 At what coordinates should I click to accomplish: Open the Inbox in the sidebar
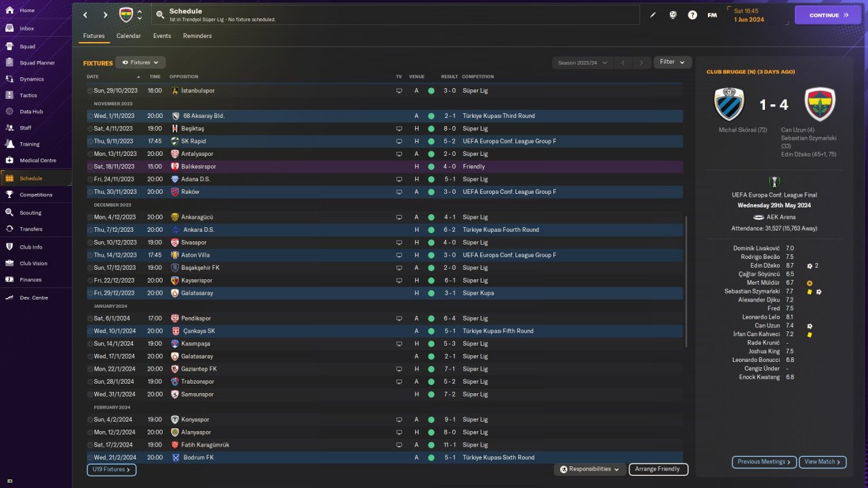pos(27,28)
